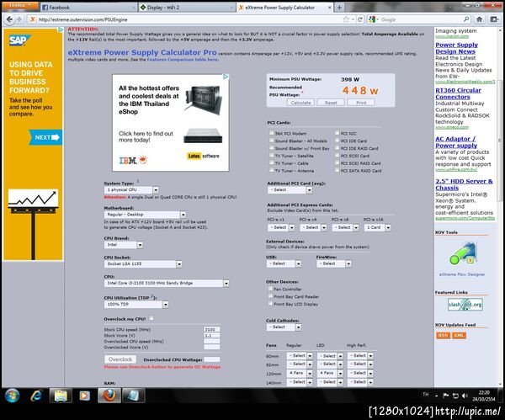
Task: Click the site icon in address bar
Action: pos(32,19)
